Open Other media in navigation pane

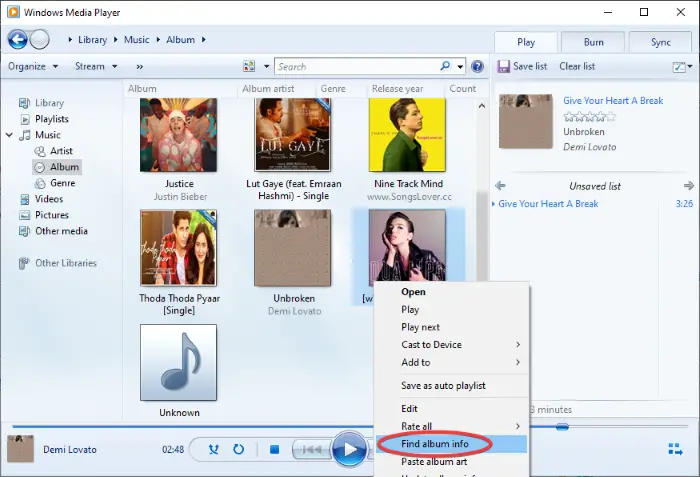61,231
